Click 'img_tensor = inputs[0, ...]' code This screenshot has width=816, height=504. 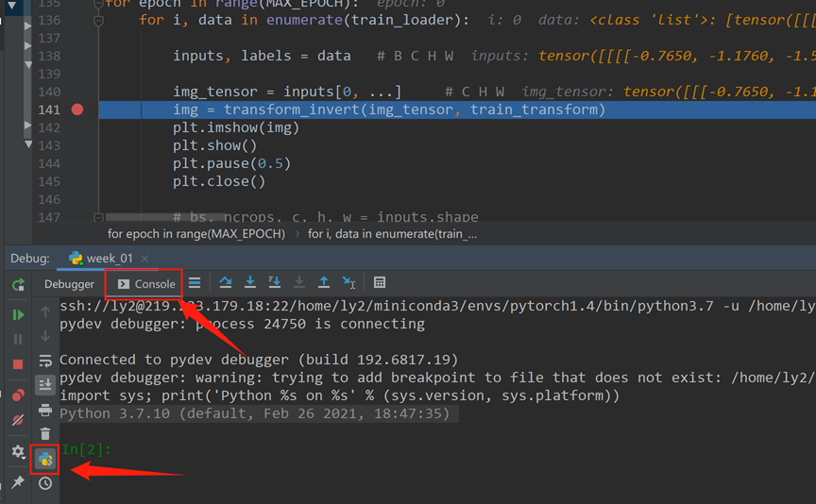[x=287, y=92]
